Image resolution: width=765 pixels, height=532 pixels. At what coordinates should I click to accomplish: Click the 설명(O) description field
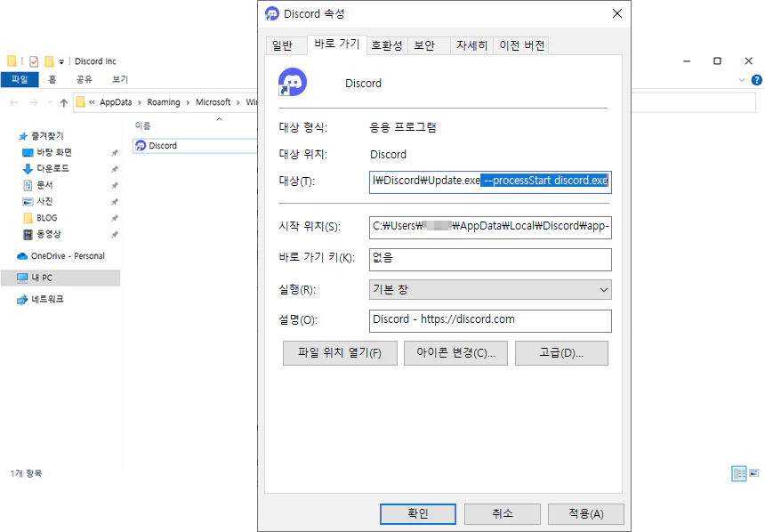(490, 321)
